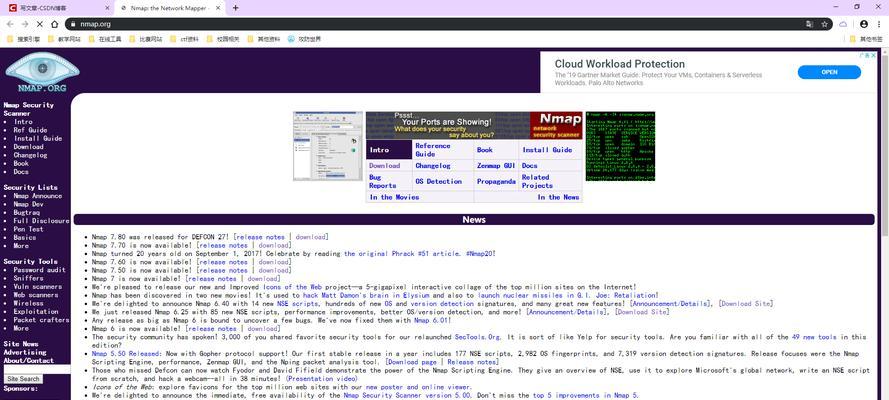
Task: Open Propaganda link
Action: tap(496, 182)
